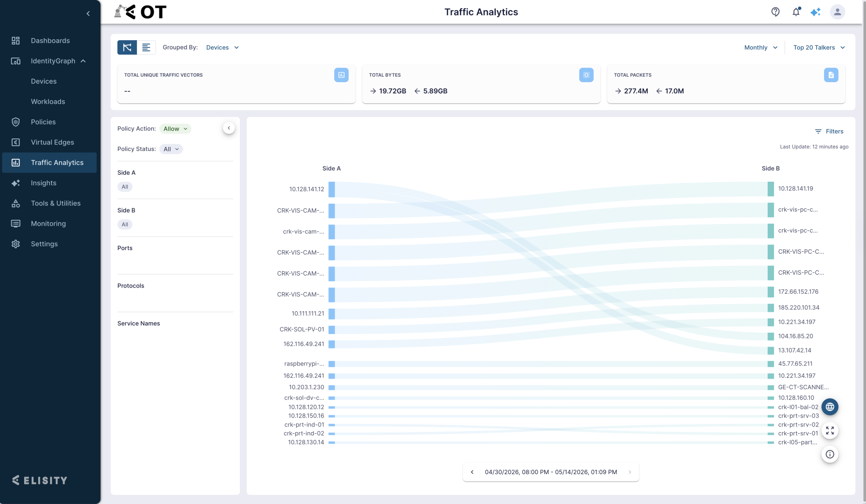Screen dimensions: 866x504
Task: Go to Virtual Edges page
Action: tap(52, 142)
